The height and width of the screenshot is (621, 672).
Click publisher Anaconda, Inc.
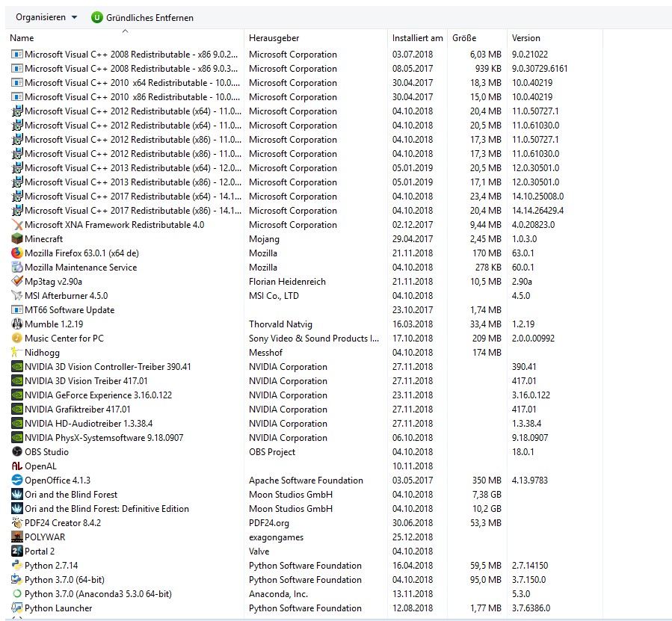point(278,593)
